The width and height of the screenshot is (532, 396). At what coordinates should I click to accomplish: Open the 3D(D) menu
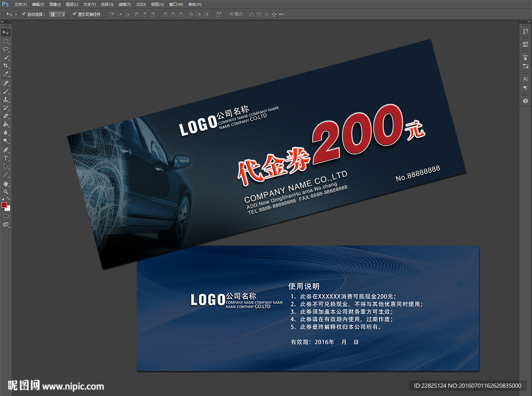click(x=141, y=4)
